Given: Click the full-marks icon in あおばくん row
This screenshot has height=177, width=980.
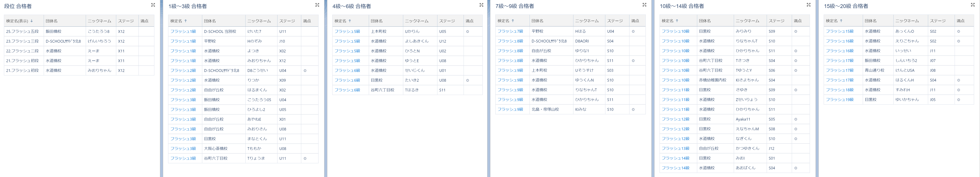Looking at the screenshot, I should 795,168.
